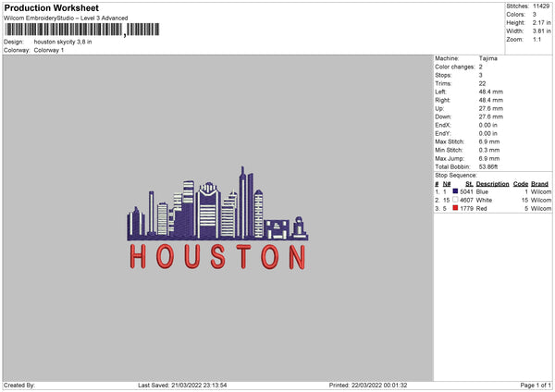Click the 'Down:' extent label
This screenshot has width=555, height=392.
(x=443, y=116)
